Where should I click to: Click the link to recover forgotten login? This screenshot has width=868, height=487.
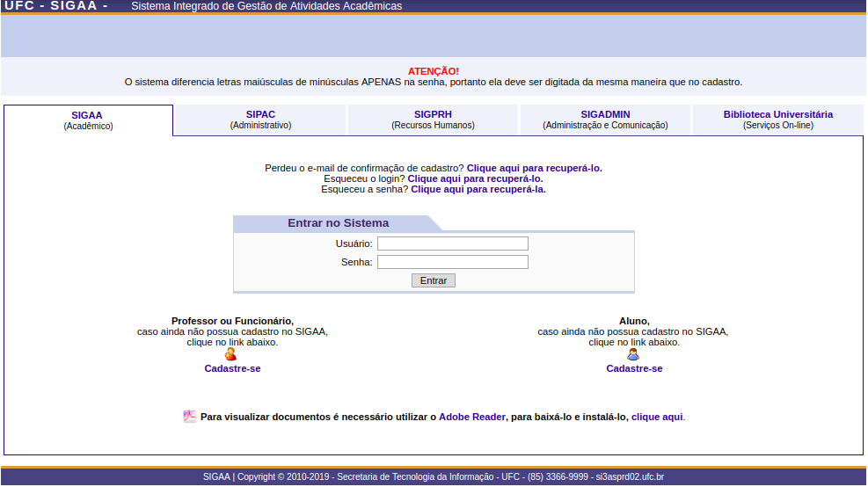(x=475, y=178)
